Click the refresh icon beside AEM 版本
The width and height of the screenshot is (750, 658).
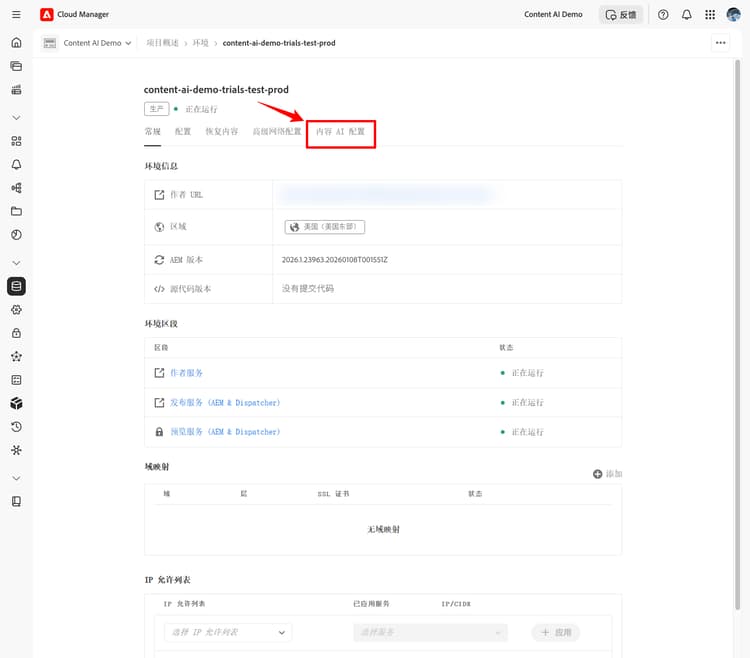159,260
